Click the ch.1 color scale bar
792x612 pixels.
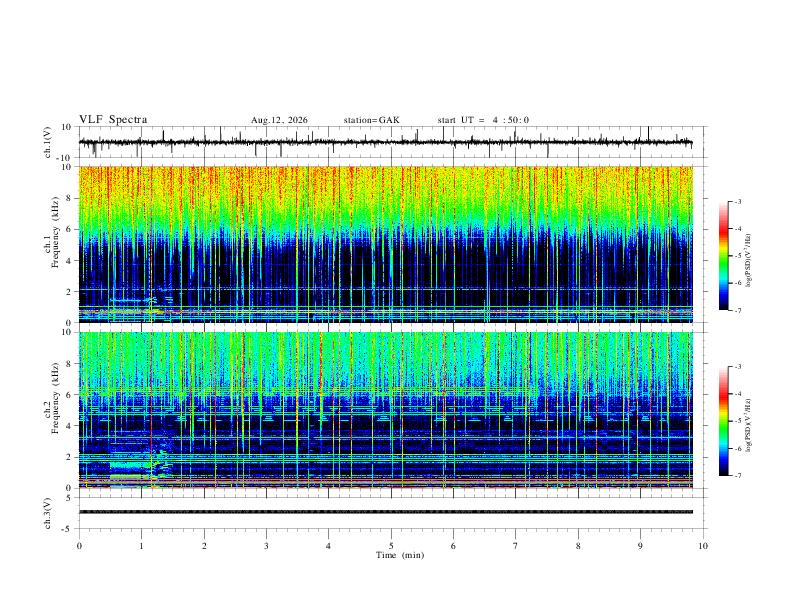tap(723, 256)
